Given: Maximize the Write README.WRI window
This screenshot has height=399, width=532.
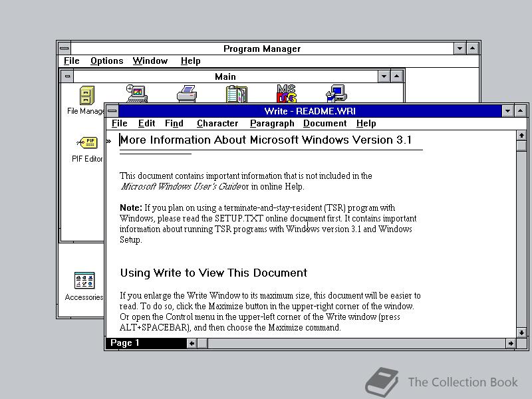Looking at the screenshot, I should tap(521, 111).
